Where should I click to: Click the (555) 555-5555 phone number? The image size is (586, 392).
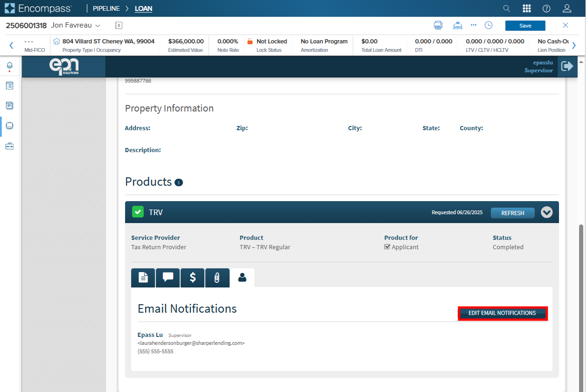point(155,351)
